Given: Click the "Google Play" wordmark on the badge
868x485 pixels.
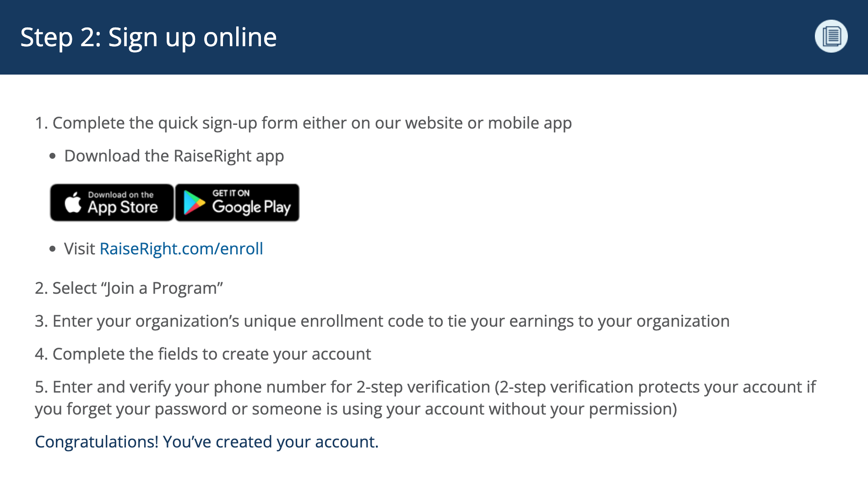Looking at the screenshot, I should tap(251, 207).
